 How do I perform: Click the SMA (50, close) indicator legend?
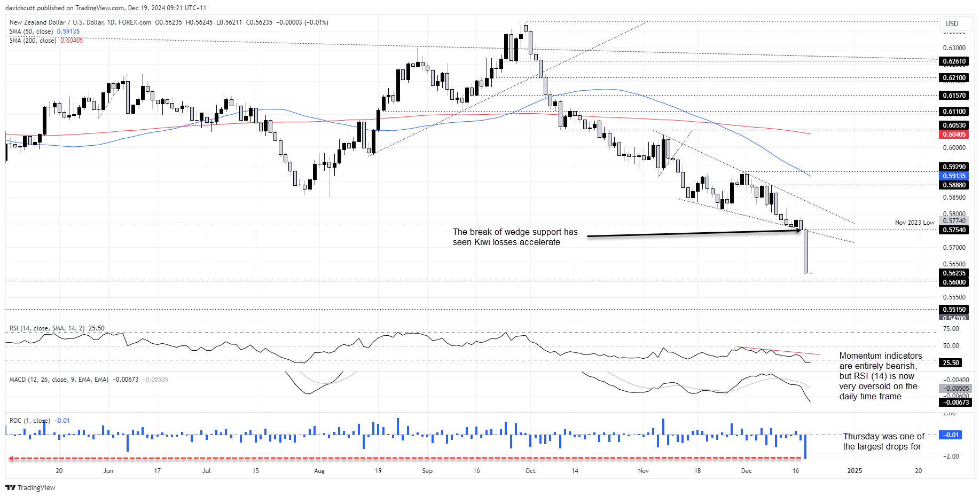click(x=31, y=31)
